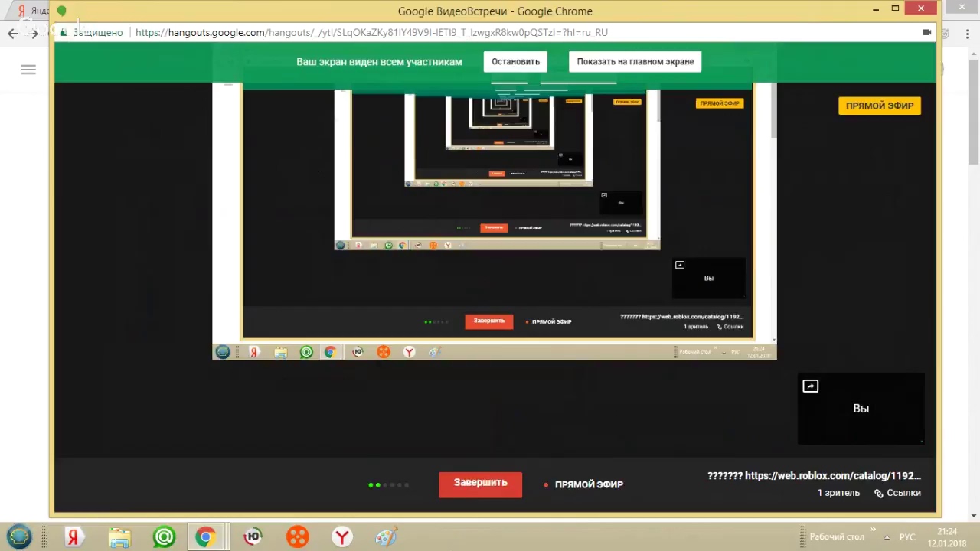This screenshot has width=980, height=551.
Task: Click the connection quality dots indicator
Action: tap(389, 484)
